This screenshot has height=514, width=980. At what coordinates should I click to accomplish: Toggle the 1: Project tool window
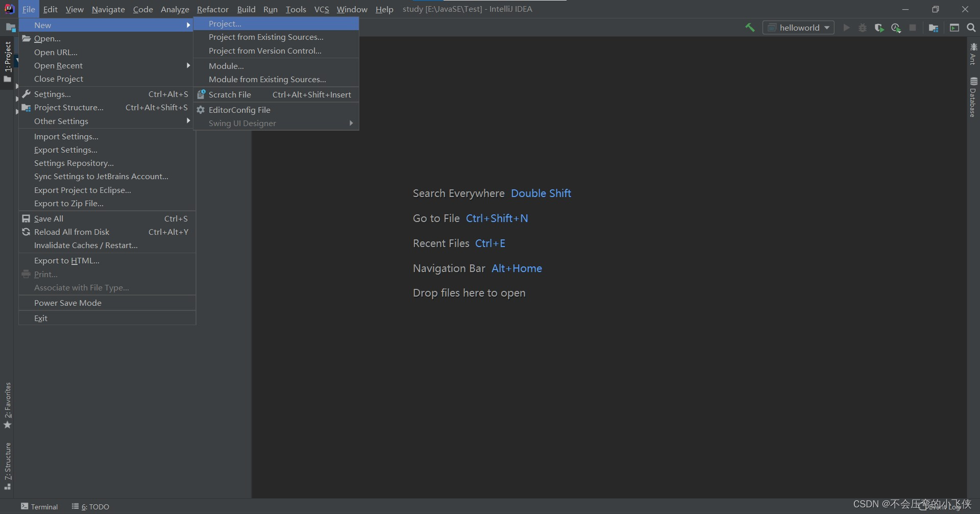[x=7, y=62]
